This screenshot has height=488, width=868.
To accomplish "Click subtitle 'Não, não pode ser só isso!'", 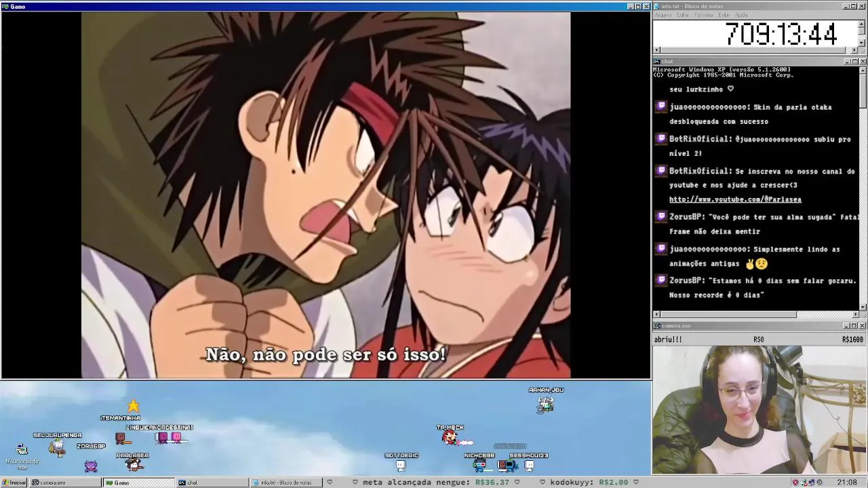I will click(325, 354).
